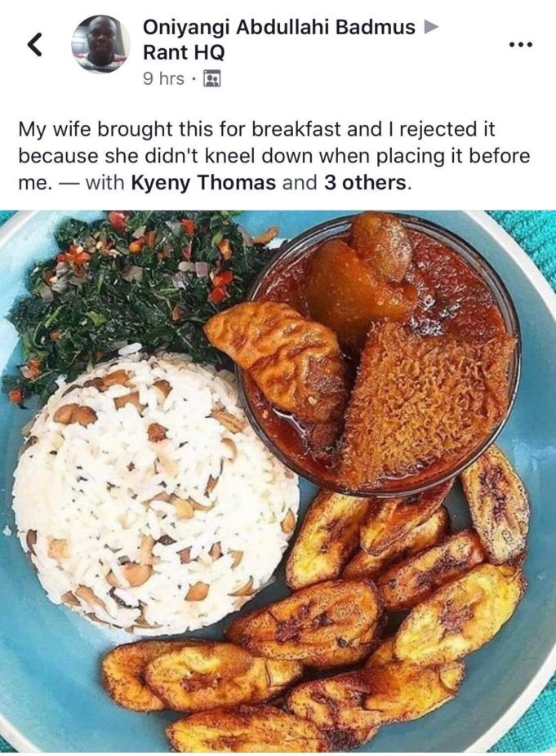Open Oniyangi Abdullahi Badmus's profile
This screenshot has height=756, width=556.
tap(278, 28)
